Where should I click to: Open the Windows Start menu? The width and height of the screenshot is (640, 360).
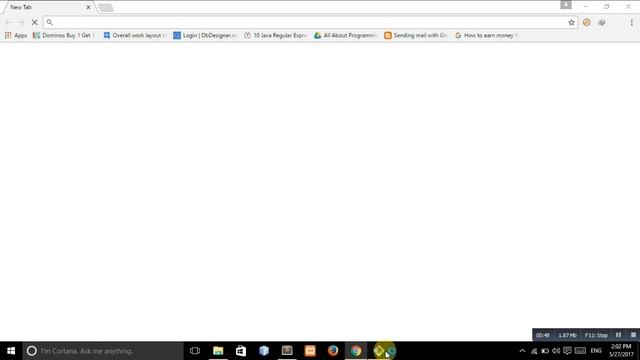pos(11,351)
